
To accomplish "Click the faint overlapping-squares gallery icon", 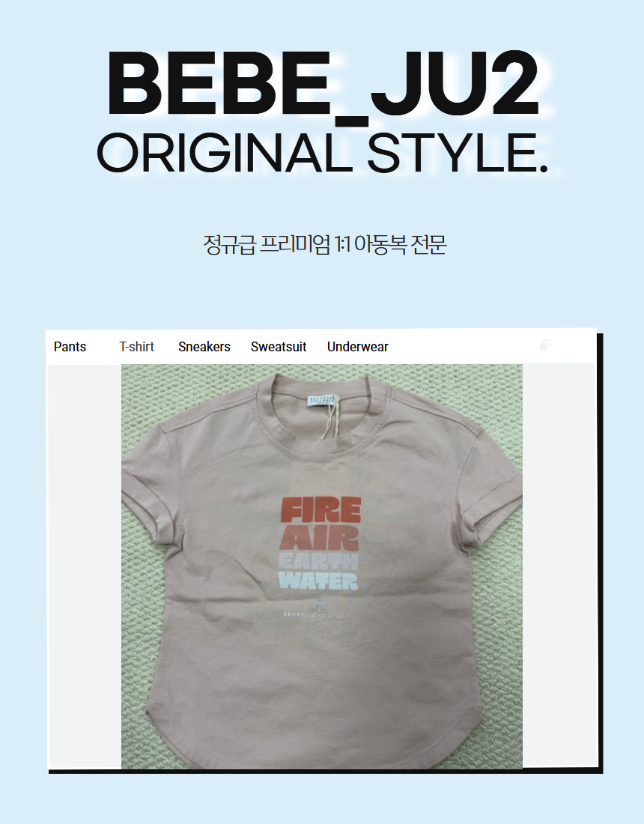I will (x=544, y=345).
